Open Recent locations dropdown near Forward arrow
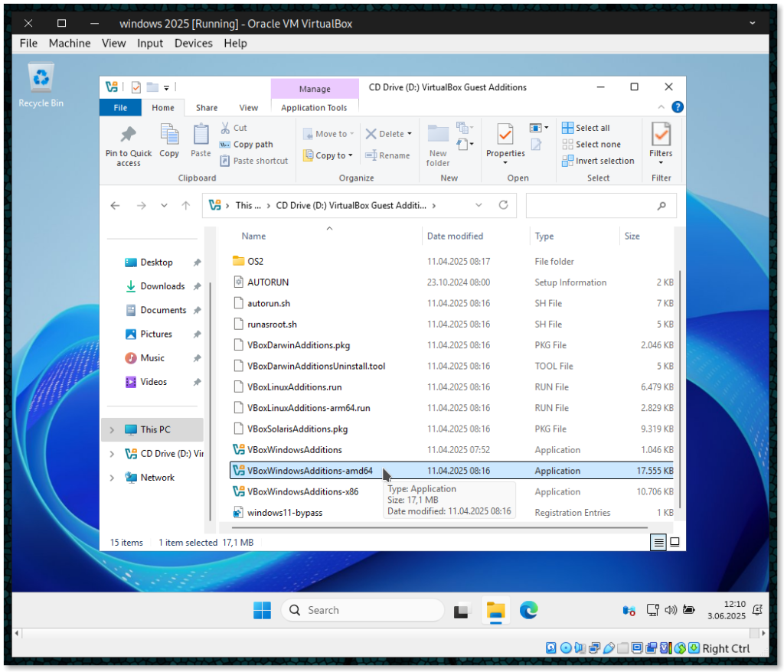Image resolution: width=784 pixels, height=672 pixels. click(164, 205)
